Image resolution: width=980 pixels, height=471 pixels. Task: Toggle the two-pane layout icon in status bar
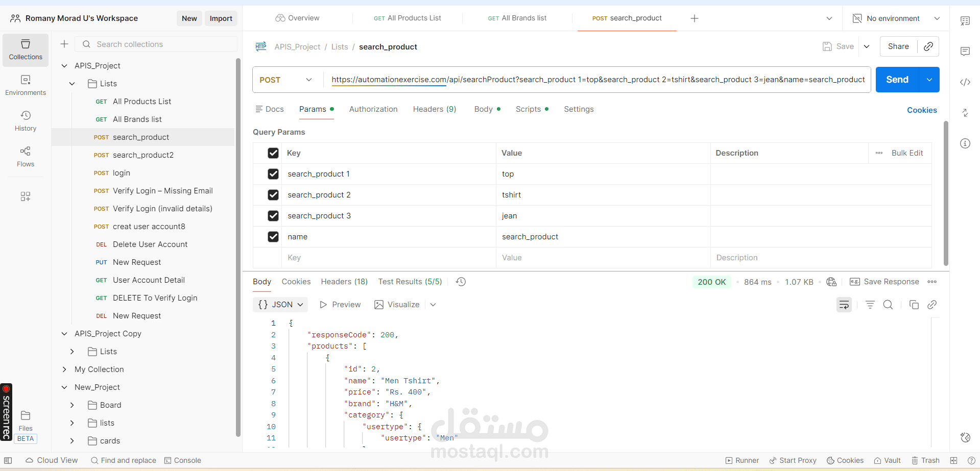pos(953,460)
